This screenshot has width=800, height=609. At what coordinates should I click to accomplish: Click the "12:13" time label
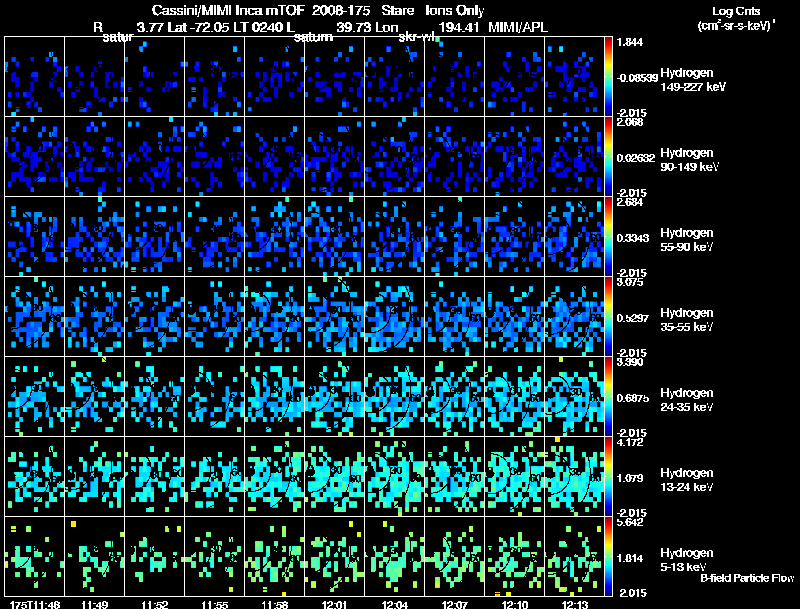pyautogui.click(x=574, y=605)
